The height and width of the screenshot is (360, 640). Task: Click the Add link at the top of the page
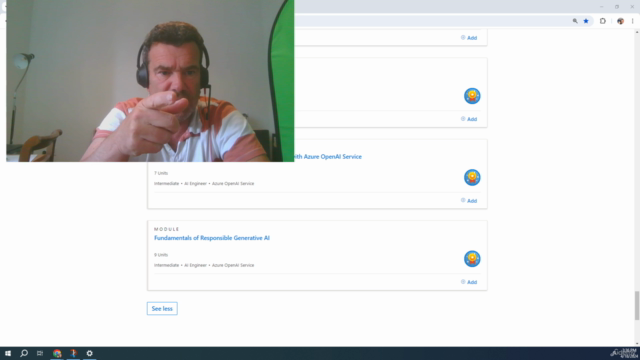point(469,38)
